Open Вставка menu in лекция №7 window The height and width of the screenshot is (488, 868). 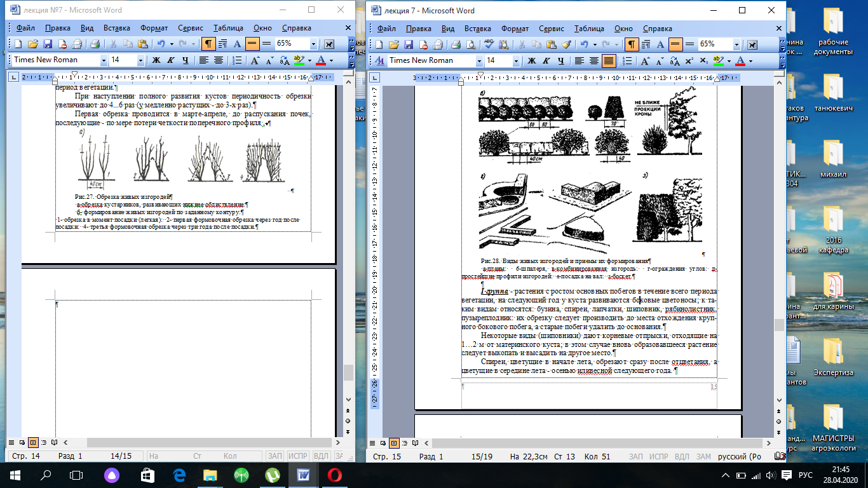click(116, 28)
